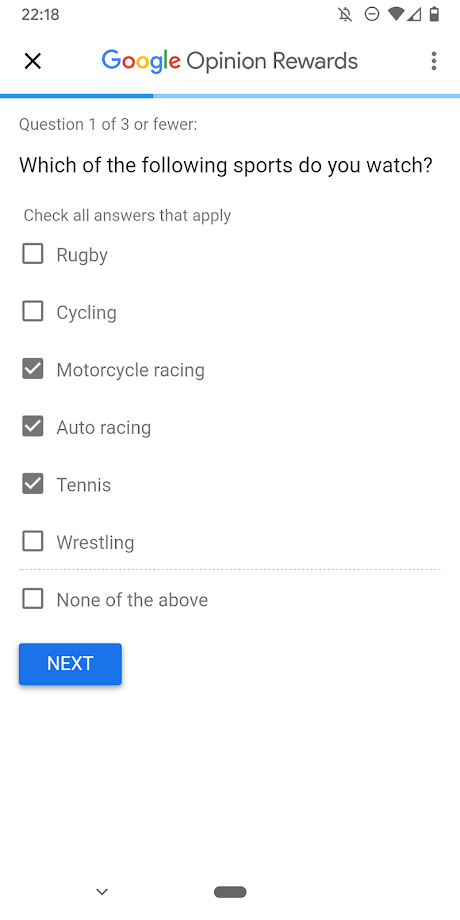Tick None of the above
Image resolution: width=460 pixels, height=920 pixels.
click(x=33, y=599)
